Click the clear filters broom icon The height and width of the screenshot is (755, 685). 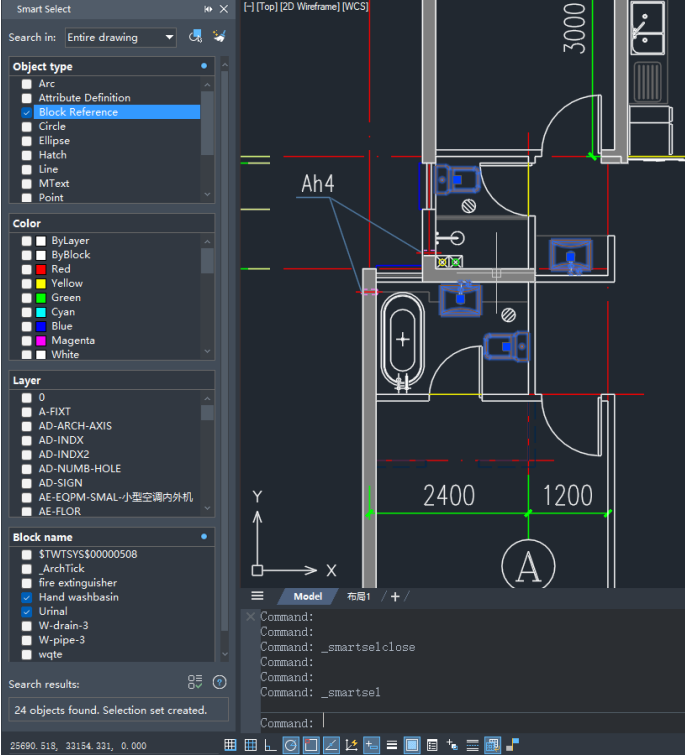click(219, 37)
